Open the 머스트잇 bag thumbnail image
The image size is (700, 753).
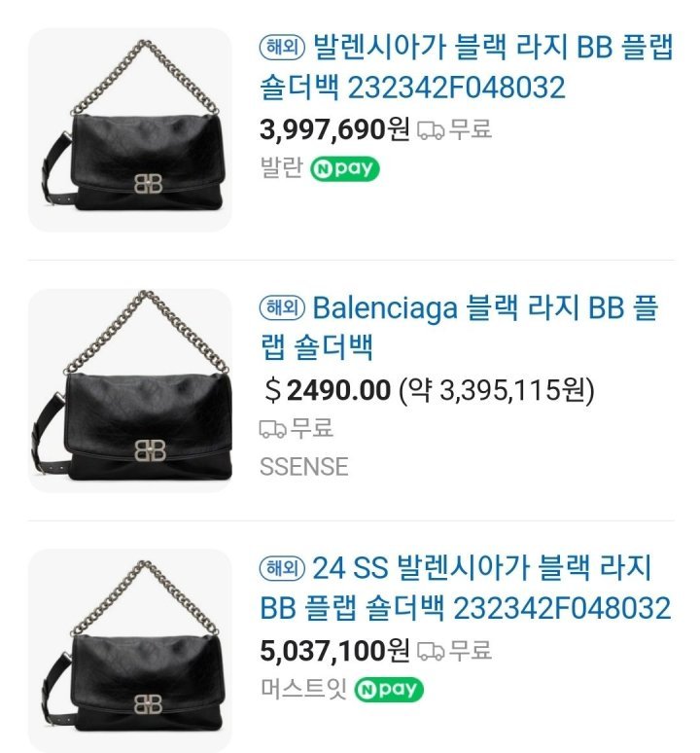pyautogui.click(x=129, y=651)
